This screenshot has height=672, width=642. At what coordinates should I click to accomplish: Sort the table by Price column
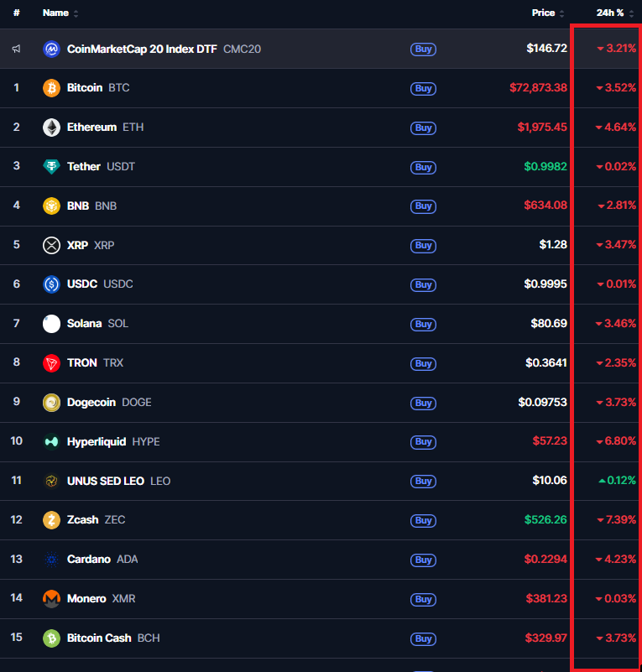tap(548, 13)
